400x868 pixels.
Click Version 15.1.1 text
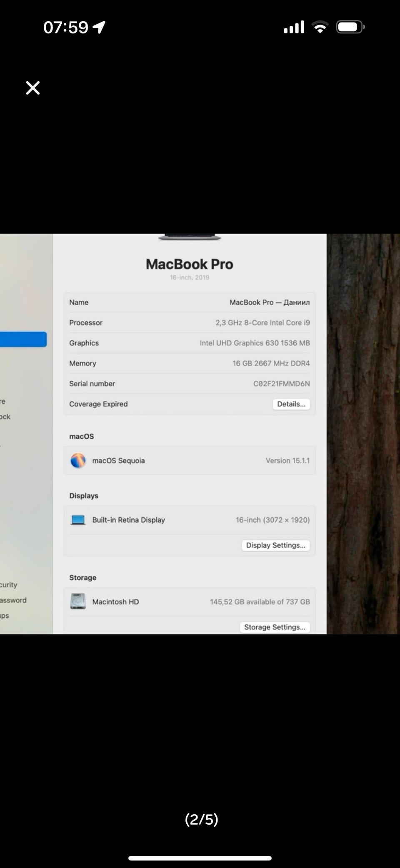tap(288, 460)
